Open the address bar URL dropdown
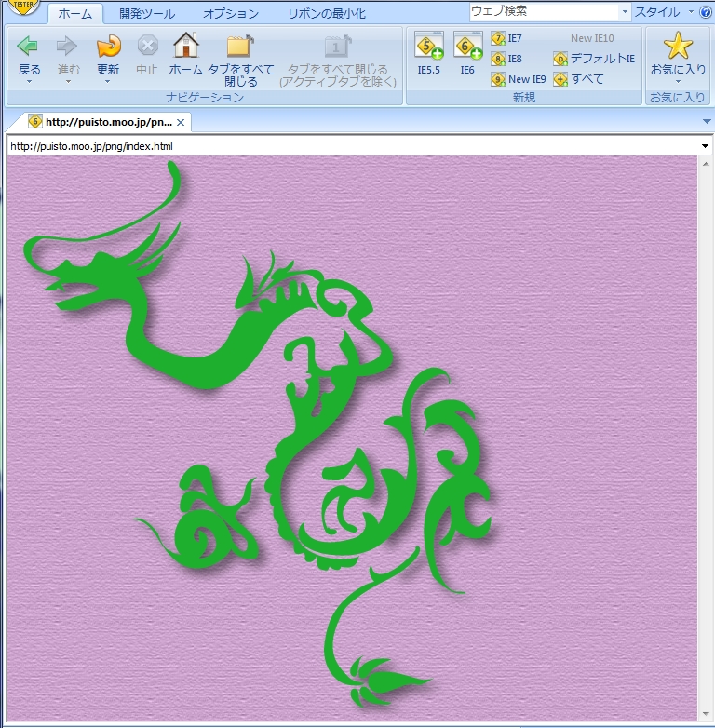The height and width of the screenshot is (728, 715). [705, 146]
